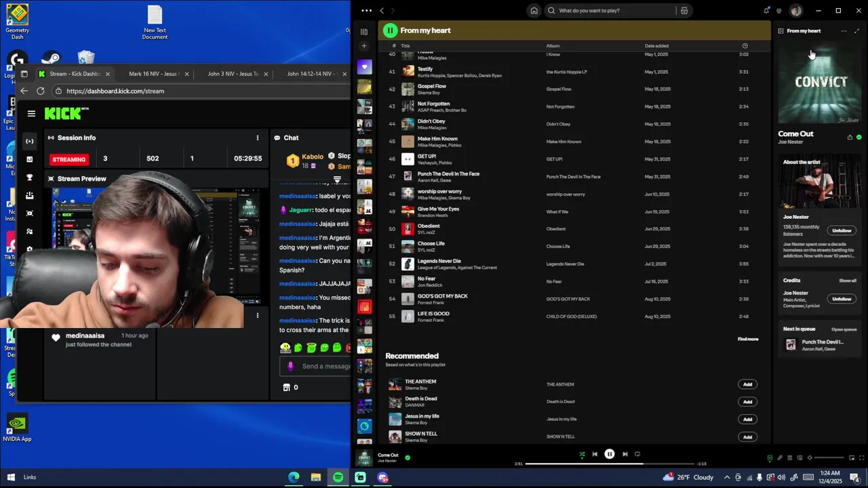Add THE ANTHEM to playlist
The image size is (868, 488).
click(x=747, y=384)
